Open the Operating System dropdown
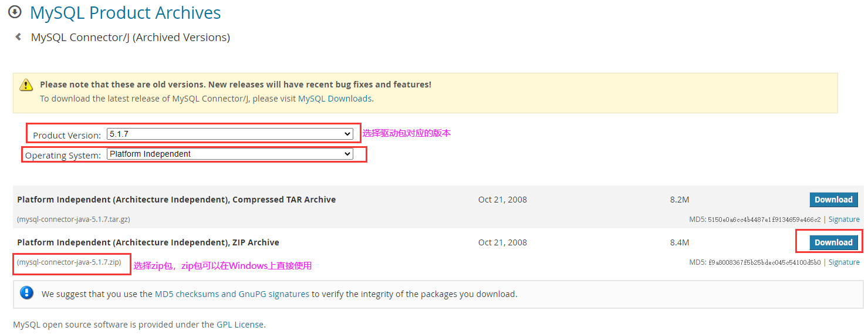The image size is (868, 334). point(229,154)
